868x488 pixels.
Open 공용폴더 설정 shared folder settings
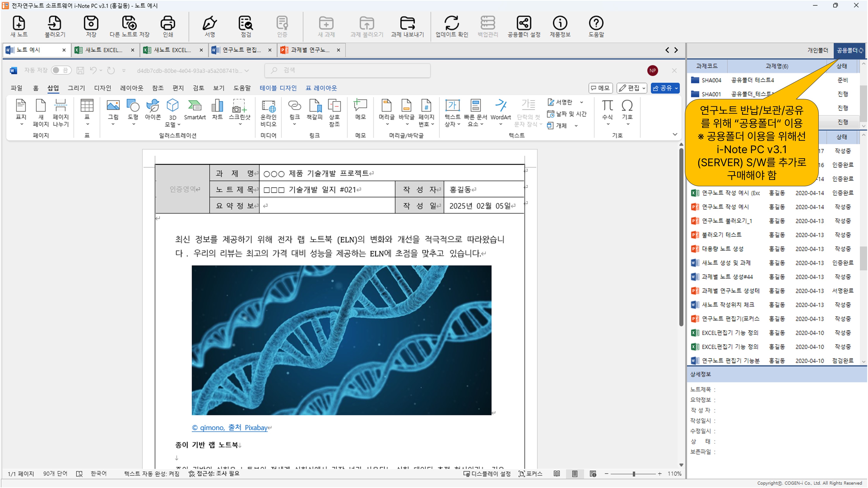524,26
